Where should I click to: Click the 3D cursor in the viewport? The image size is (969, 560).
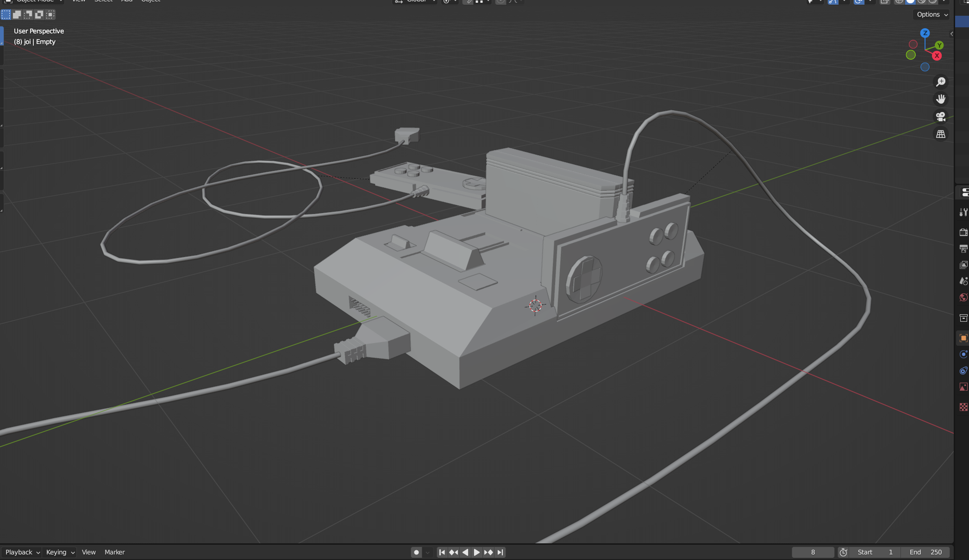[535, 305]
